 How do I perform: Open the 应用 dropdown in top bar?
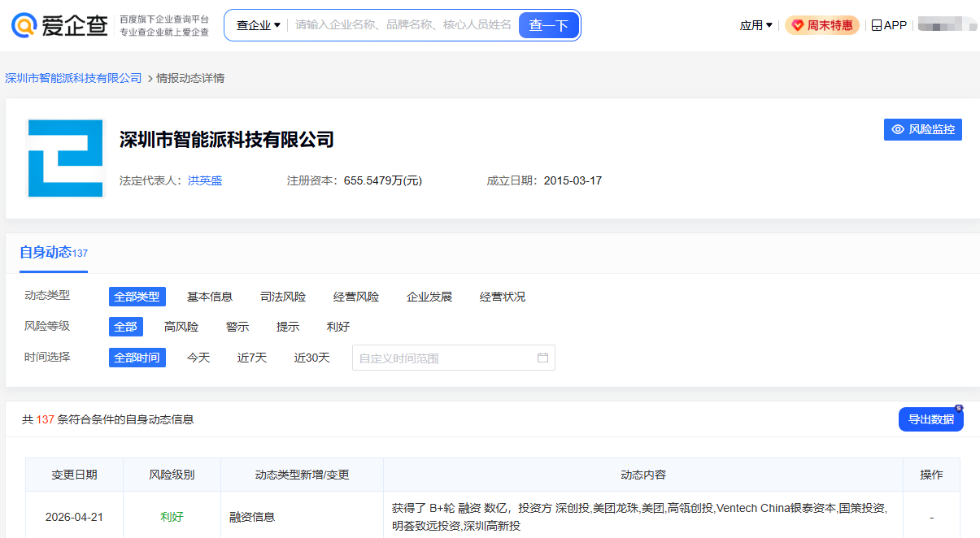pos(755,24)
